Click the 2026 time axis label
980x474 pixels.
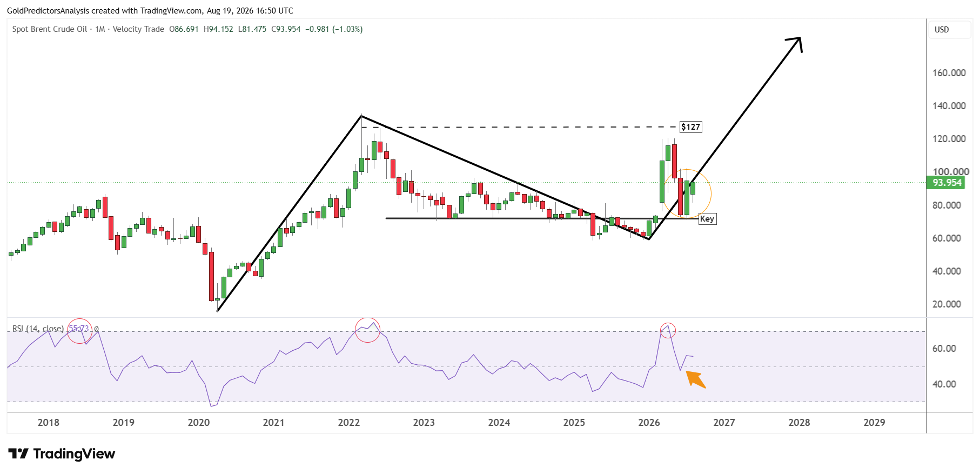[649, 423]
